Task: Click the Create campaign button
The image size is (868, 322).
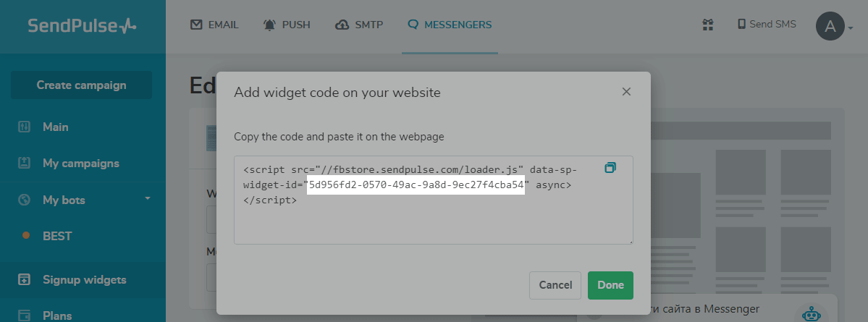Action: point(81,85)
